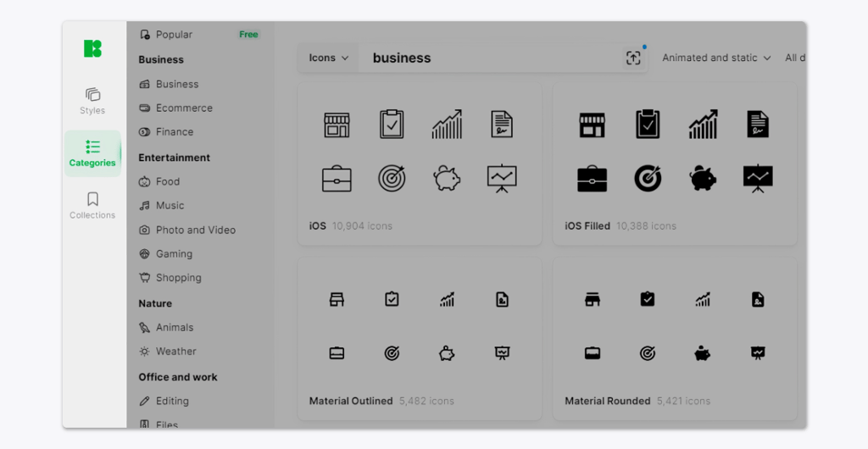
Task: Select the iOS presentation board icon
Action: [502, 178]
